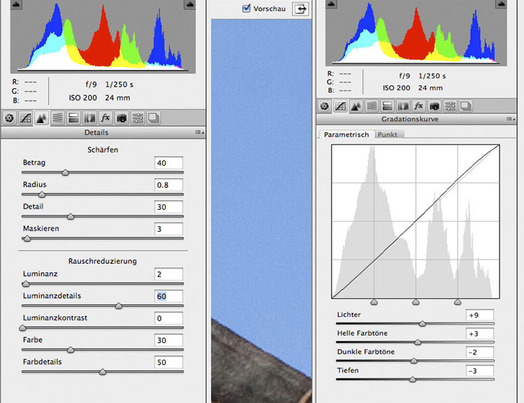Open fx Effects tab icon in right panel
Image resolution: width=524 pixels, height=403 pixels.
pos(418,106)
